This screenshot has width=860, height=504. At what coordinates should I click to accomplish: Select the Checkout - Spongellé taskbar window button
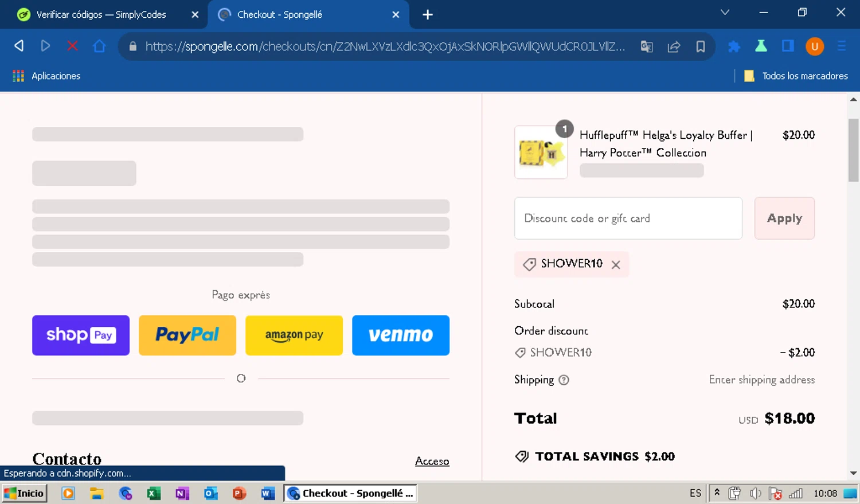[x=350, y=493]
